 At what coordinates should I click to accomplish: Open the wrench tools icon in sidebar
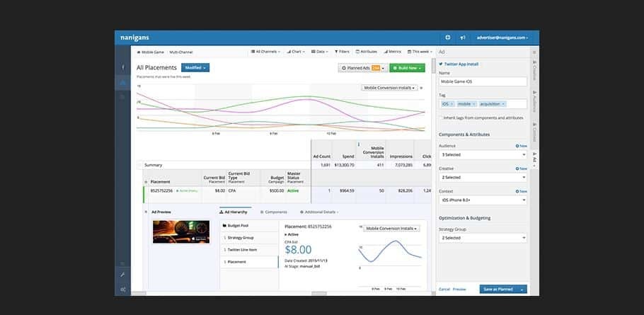(x=122, y=275)
